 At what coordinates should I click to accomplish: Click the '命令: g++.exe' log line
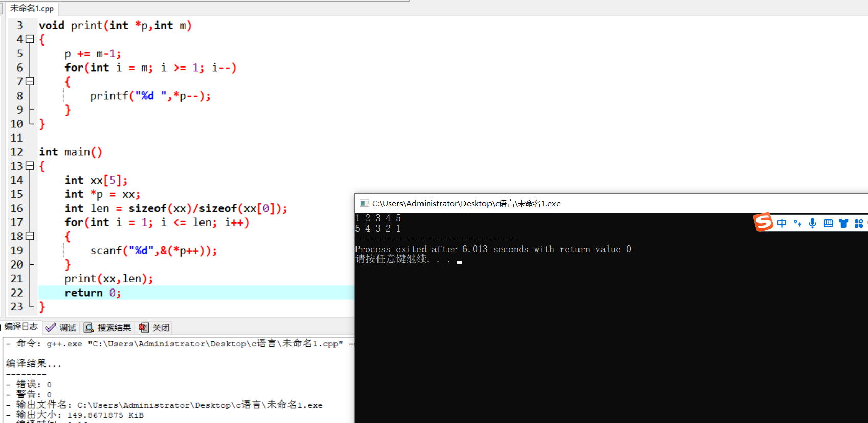tap(180, 343)
